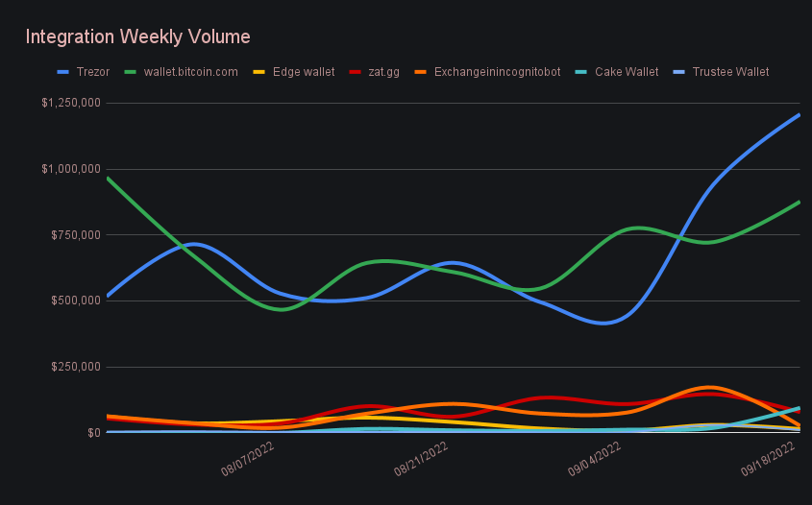Click the 09/18/2022 x-axis date label
Image resolution: width=812 pixels, height=505 pixels.
[767, 460]
